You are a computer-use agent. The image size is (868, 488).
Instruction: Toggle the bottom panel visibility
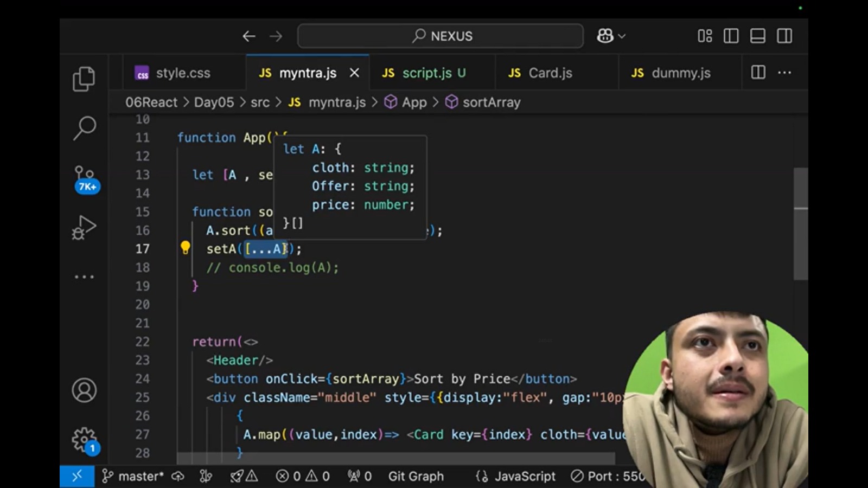(757, 36)
